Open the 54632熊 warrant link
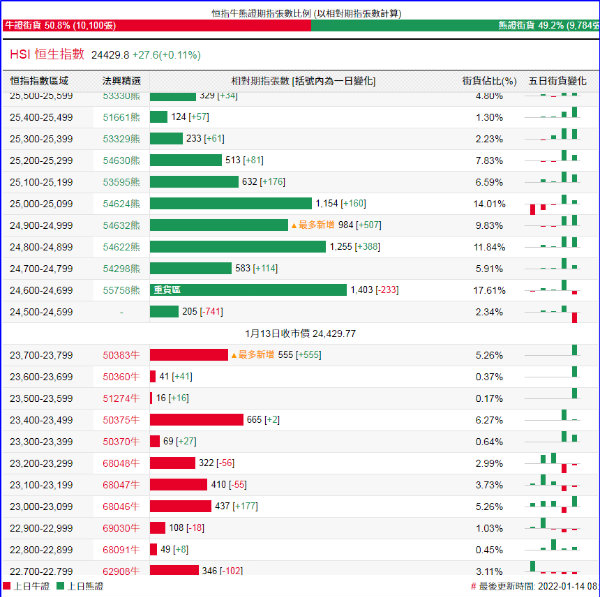 click(x=121, y=225)
